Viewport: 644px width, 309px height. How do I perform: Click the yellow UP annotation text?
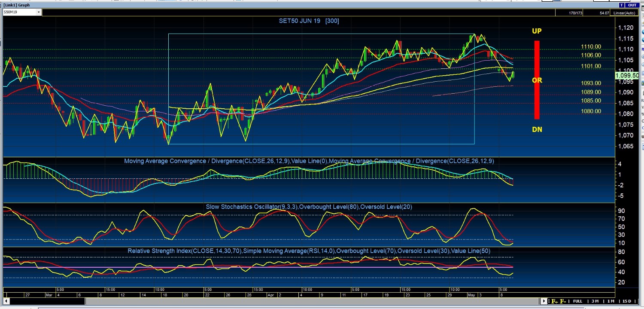pyautogui.click(x=537, y=31)
